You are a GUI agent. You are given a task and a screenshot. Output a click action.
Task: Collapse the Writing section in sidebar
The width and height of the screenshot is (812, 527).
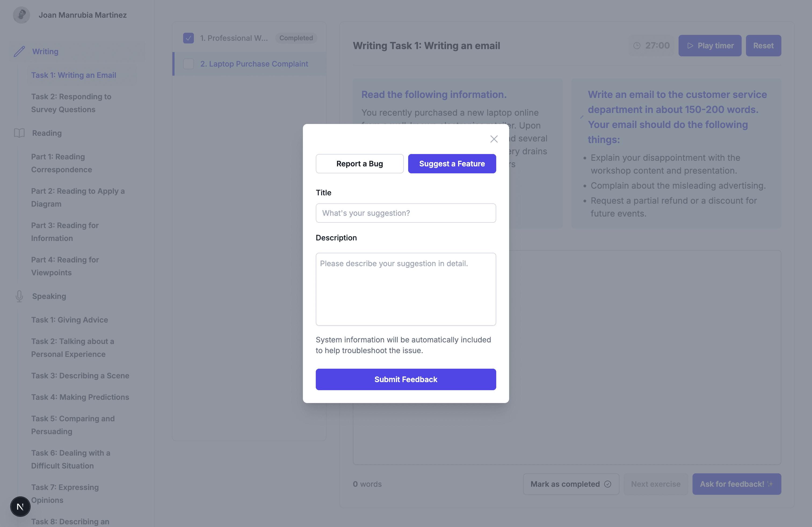(45, 51)
